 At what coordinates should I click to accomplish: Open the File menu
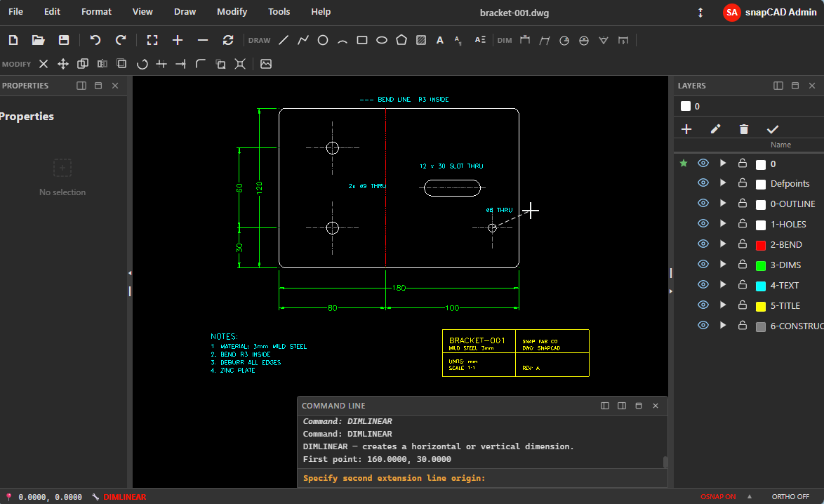[x=15, y=11]
